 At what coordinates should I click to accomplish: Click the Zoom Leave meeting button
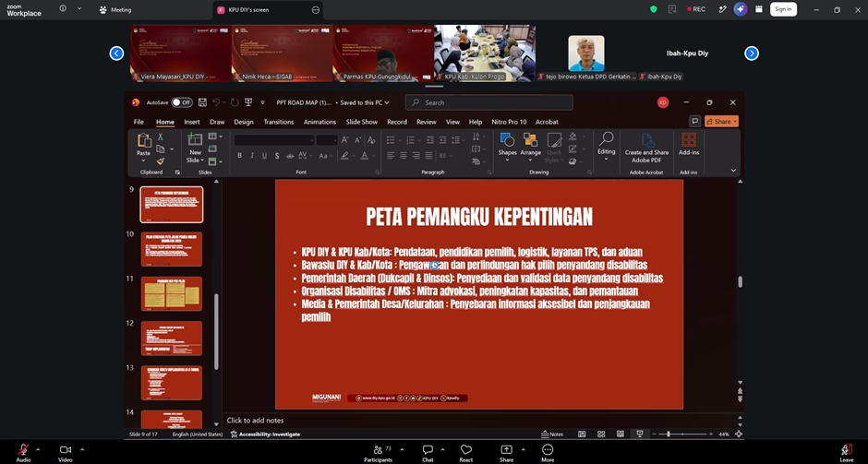click(x=847, y=452)
